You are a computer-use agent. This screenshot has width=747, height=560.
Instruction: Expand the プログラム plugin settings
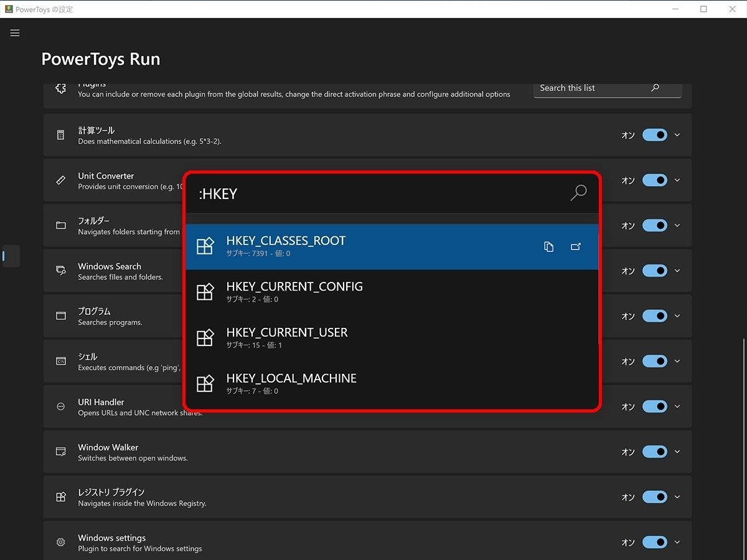point(677,316)
